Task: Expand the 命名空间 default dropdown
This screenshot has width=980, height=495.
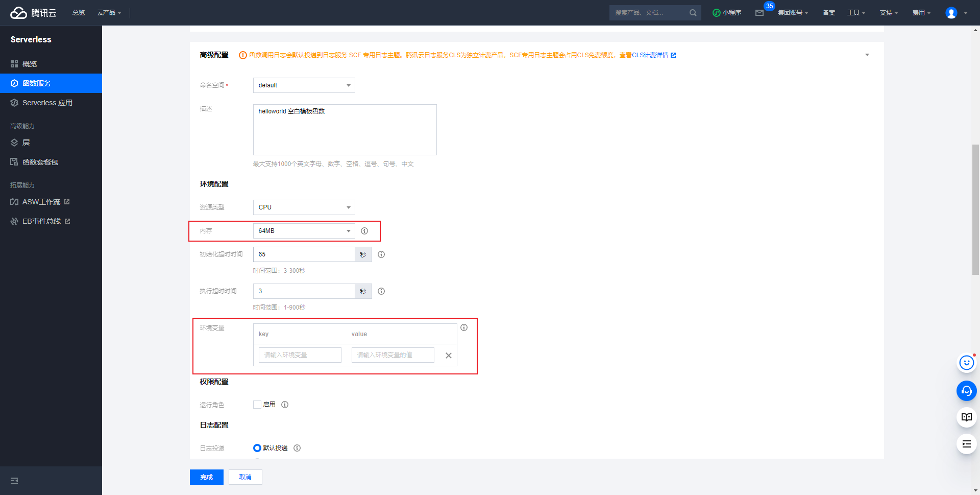Action: pos(304,85)
